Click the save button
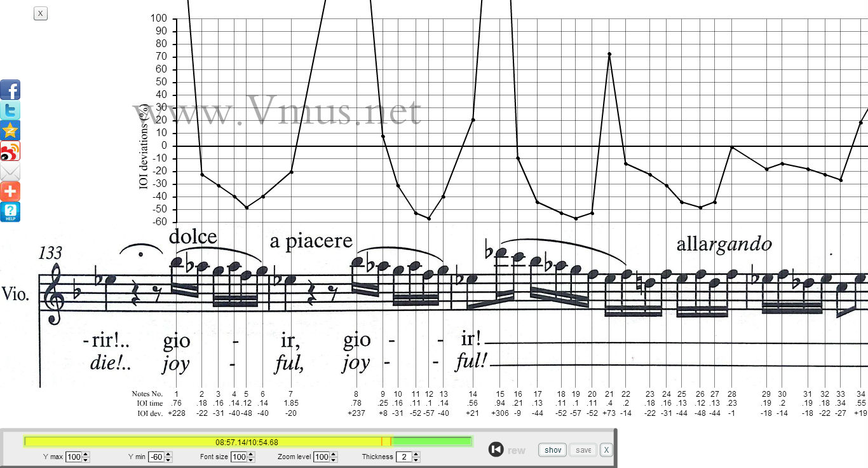The image size is (868, 468). pos(583,450)
